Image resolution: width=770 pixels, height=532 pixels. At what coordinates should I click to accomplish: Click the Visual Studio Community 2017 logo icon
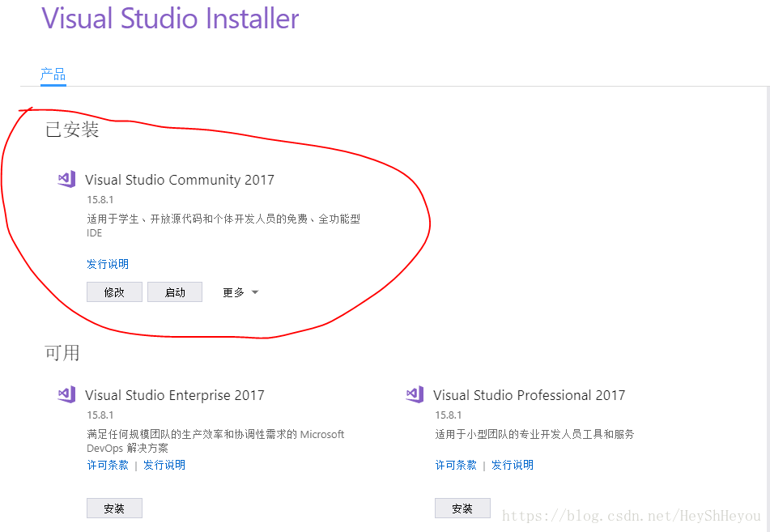pos(66,179)
